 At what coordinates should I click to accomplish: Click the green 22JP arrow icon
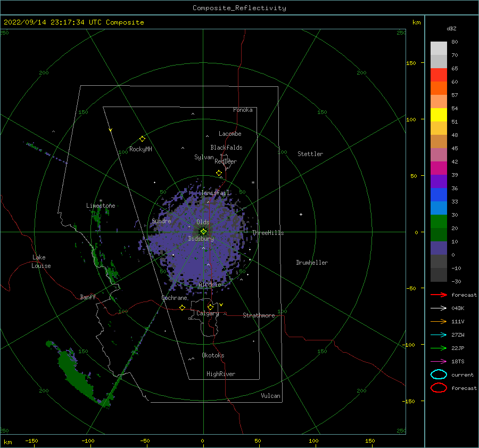pos(439,348)
